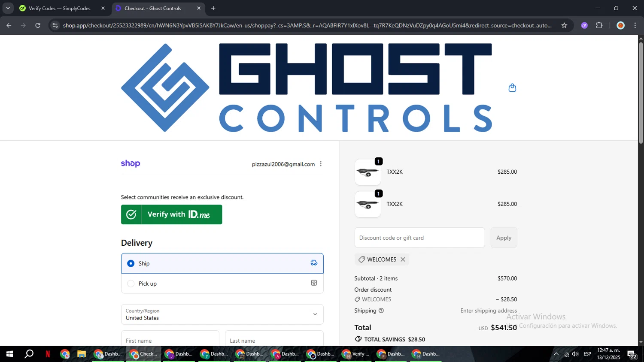
Task: Close the Verify Codes tab
Action: pos(103,8)
